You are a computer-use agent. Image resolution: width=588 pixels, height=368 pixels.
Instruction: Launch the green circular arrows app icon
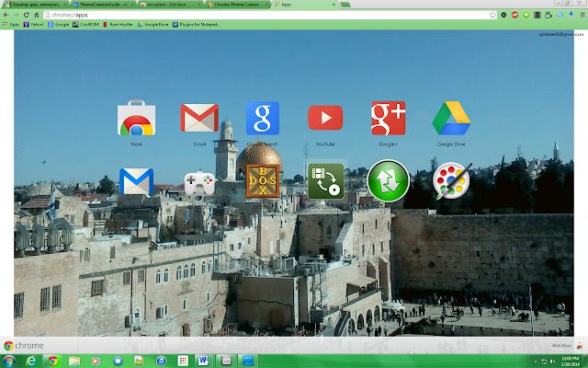(x=388, y=181)
